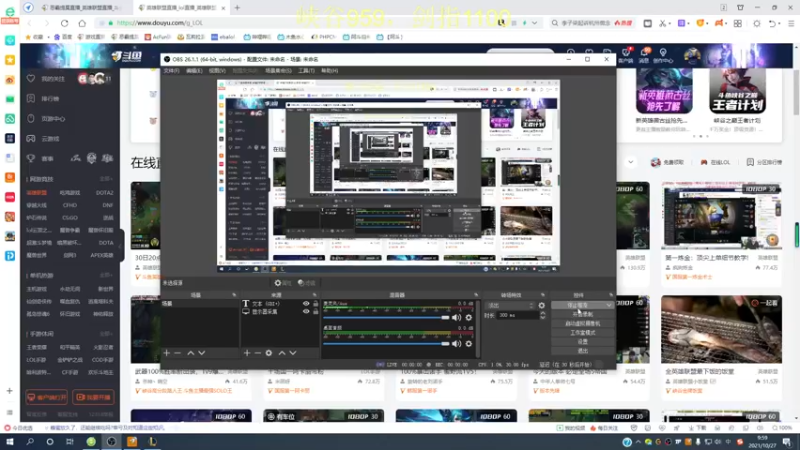Click the browser refresh button
This screenshot has height=450, width=800.
(64, 23)
